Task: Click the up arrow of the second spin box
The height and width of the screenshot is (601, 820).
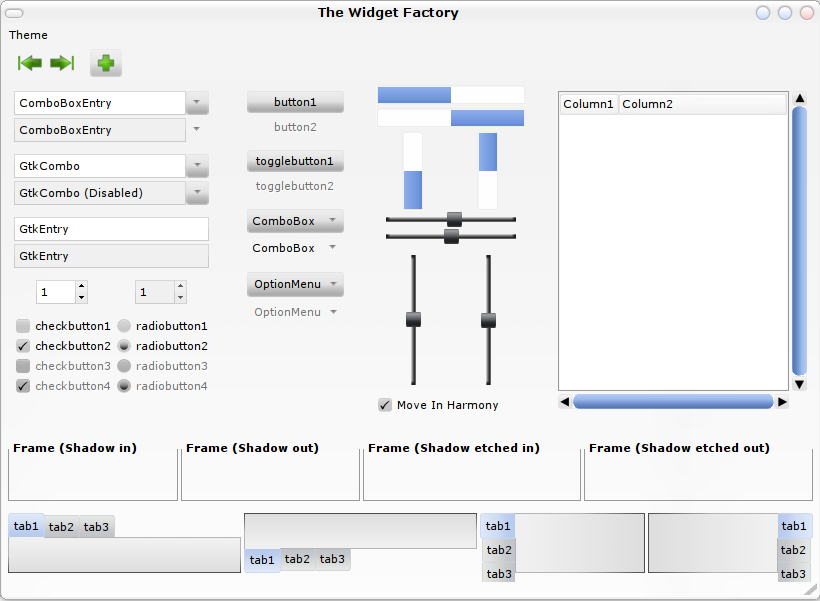Action: tap(180, 286)
